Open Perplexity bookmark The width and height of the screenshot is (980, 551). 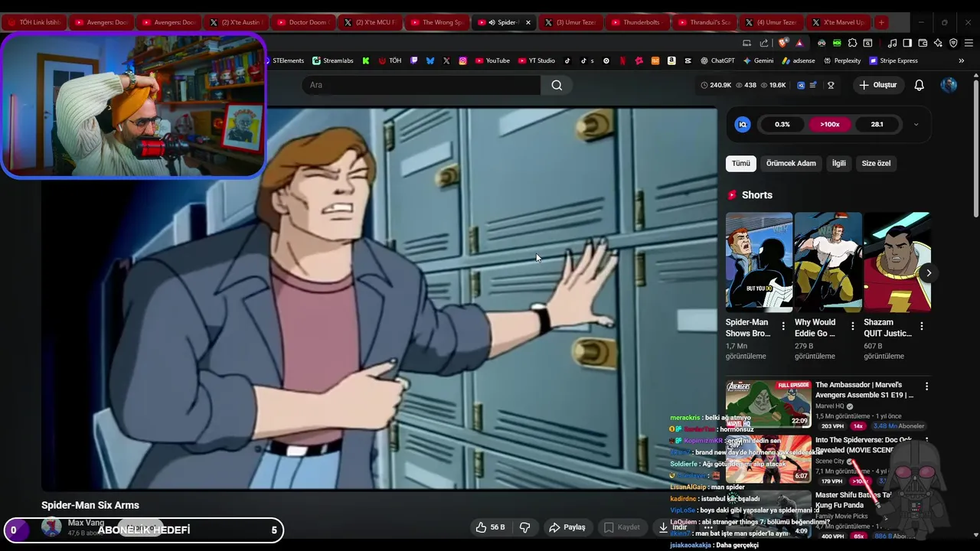842,60
